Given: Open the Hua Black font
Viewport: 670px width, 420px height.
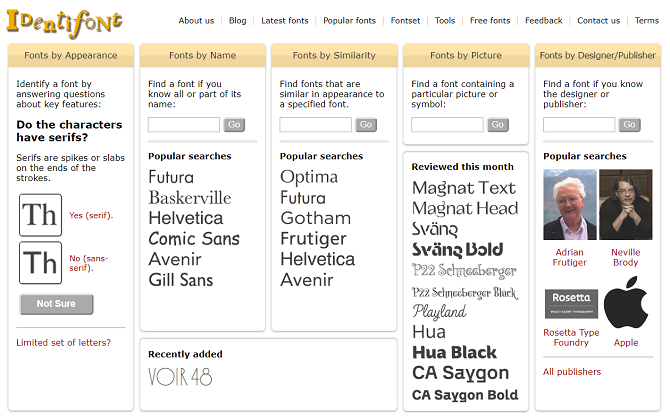Looking at the screenshot, I should point(454,353).
